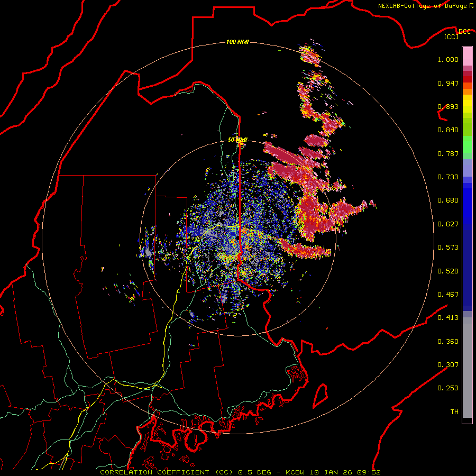
Task: Select the 0.573 legend value
Action: [x=448, y=248]
